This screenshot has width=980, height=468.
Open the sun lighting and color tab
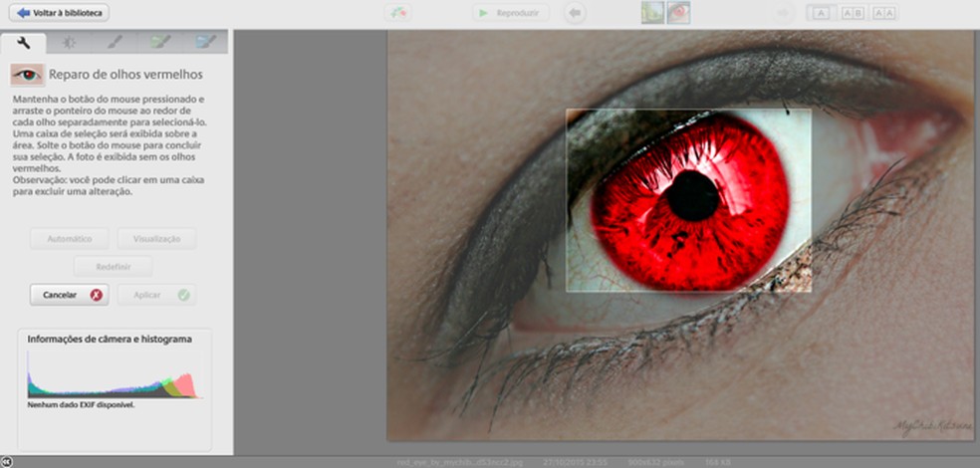pyautogui.click(x=69, y=43)
